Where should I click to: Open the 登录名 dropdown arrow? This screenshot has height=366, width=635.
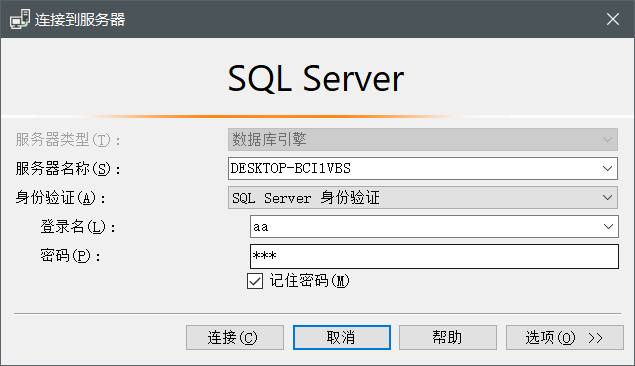[x=608, y=227]
